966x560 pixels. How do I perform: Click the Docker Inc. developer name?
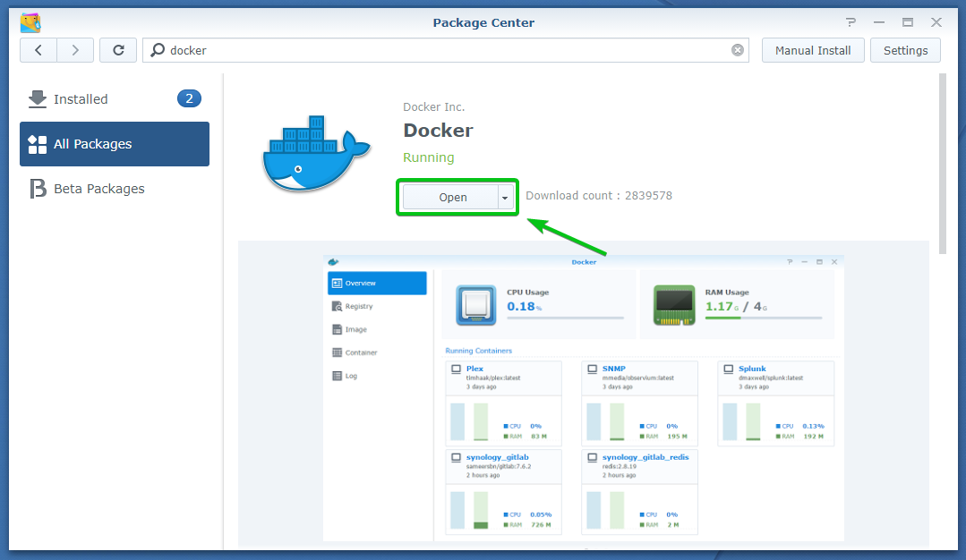click(433, 107)
